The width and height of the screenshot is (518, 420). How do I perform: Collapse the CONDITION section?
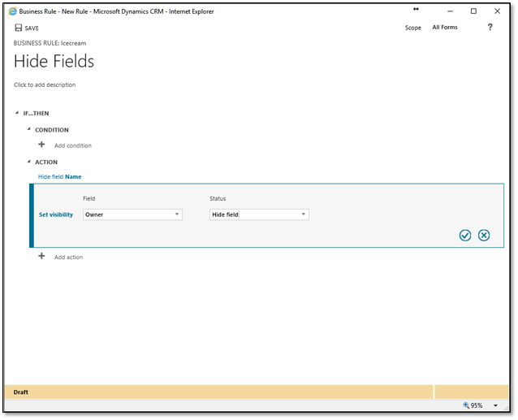coord(29,129)
